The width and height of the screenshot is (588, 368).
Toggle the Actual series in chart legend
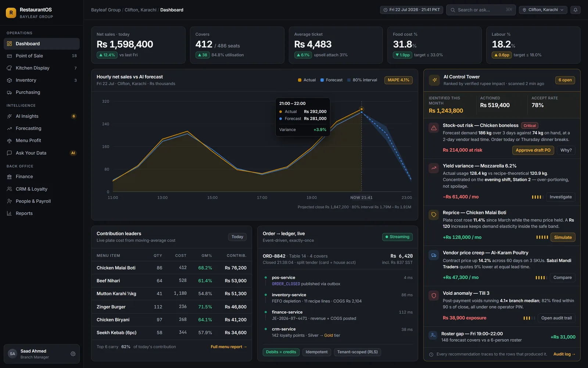point(307,80)
